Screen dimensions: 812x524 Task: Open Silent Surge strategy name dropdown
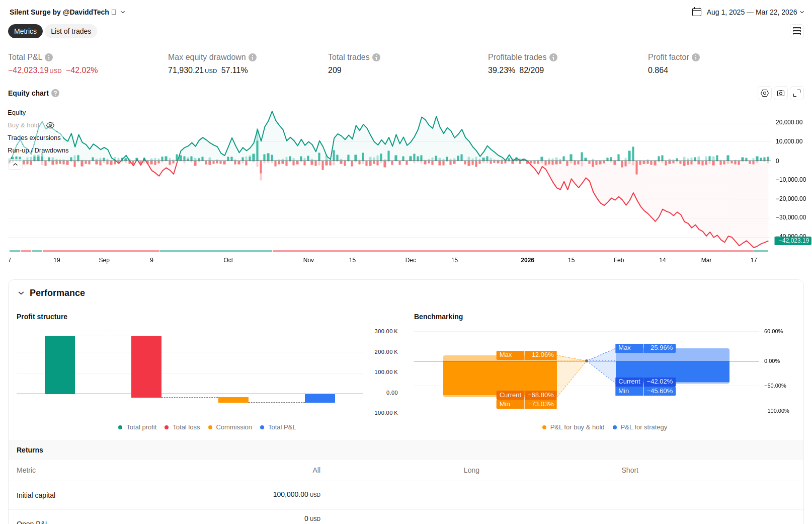click(123, 12)
